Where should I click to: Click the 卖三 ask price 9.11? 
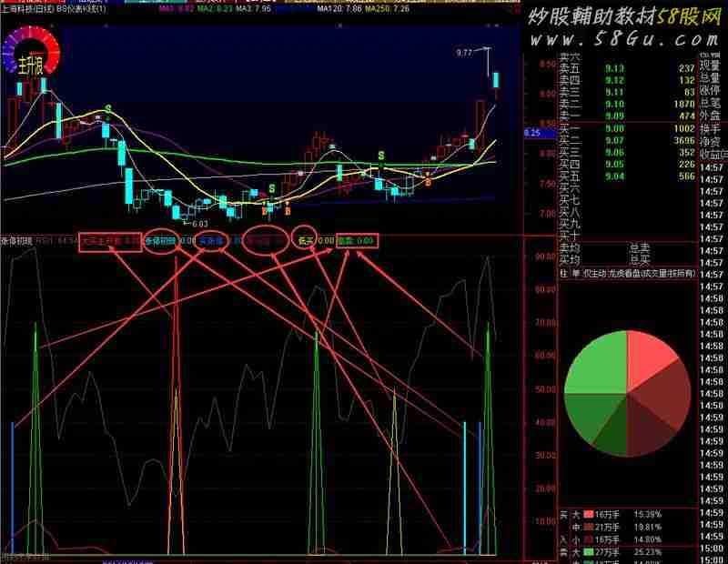point(614,93)
